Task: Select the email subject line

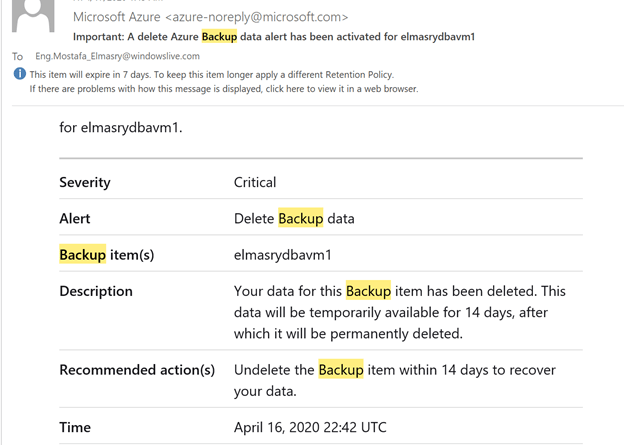Action: (x=273, y=37)
